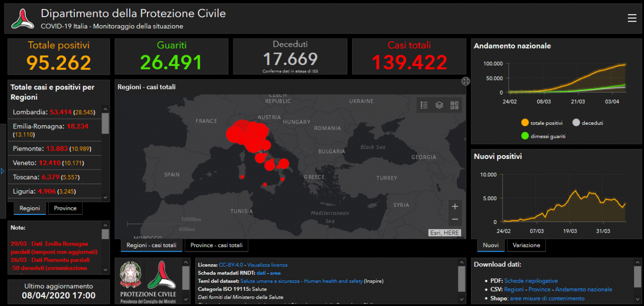Toggle dimessi guariti series in legend

tap(525, 136)
